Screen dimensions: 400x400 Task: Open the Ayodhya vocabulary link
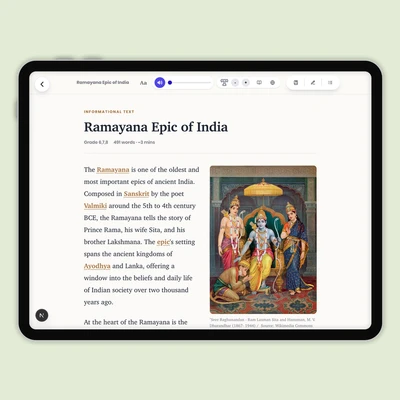pyautogui.click(x=97, y=266)
